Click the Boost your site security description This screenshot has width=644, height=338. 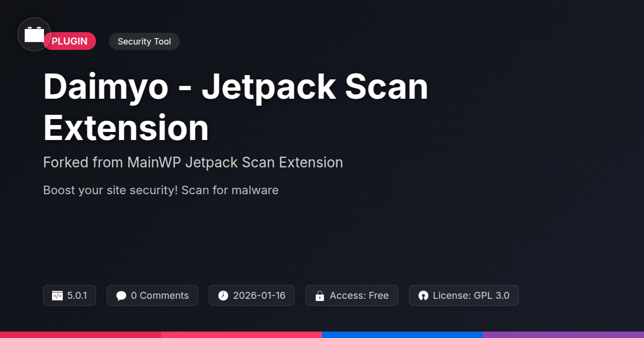click(160, 190)
